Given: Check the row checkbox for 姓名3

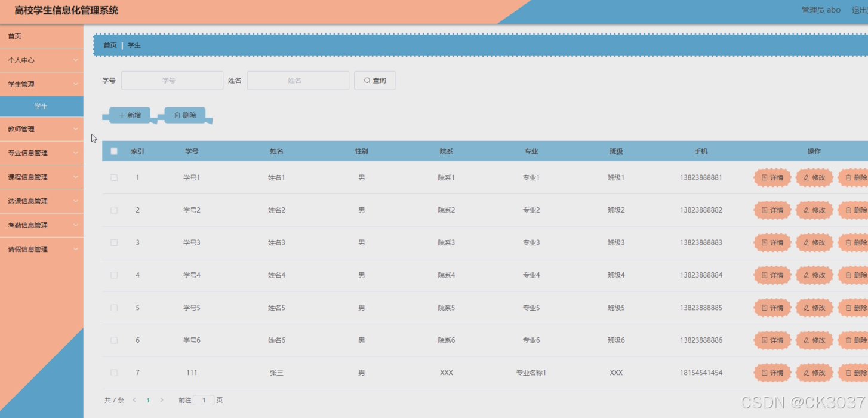Looking at the screenshot, I should click(114, 242).
